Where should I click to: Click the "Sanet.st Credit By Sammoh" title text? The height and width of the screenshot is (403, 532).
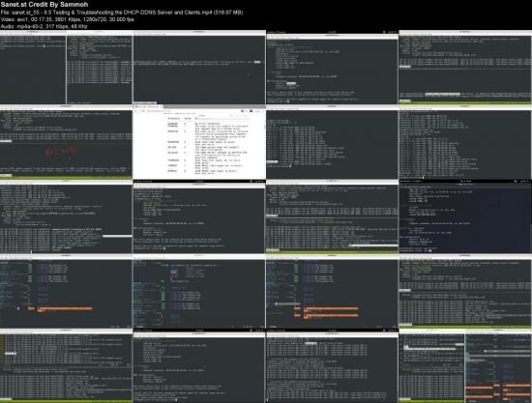pos(44,5)
